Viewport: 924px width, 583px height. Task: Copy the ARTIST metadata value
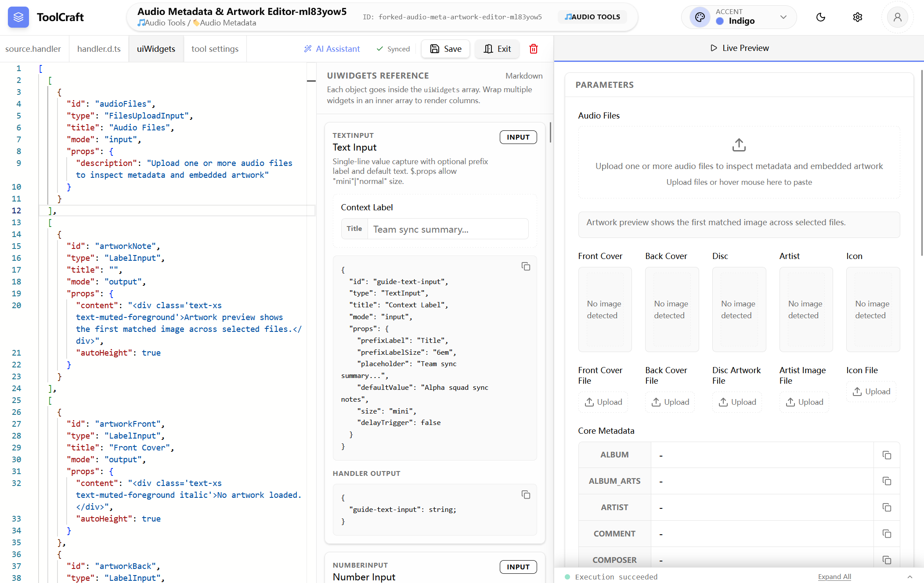887,507
